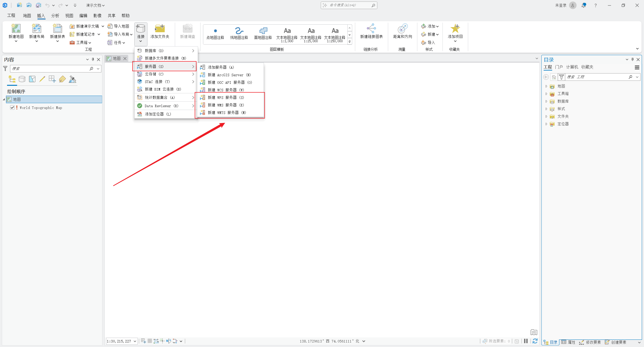Open the Analysis ribbon tab
This screenshot has width=644, height=347.
pos(55,16)
